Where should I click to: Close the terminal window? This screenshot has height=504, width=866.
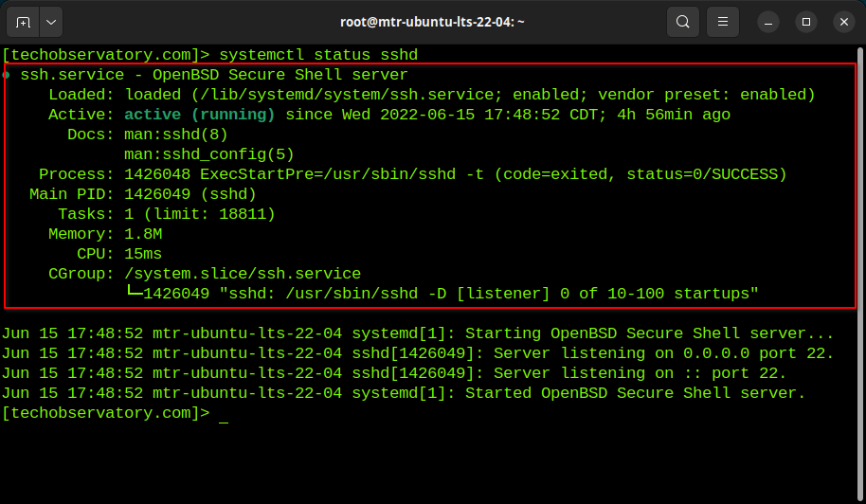pyautogui.click(x=844, y=22)
